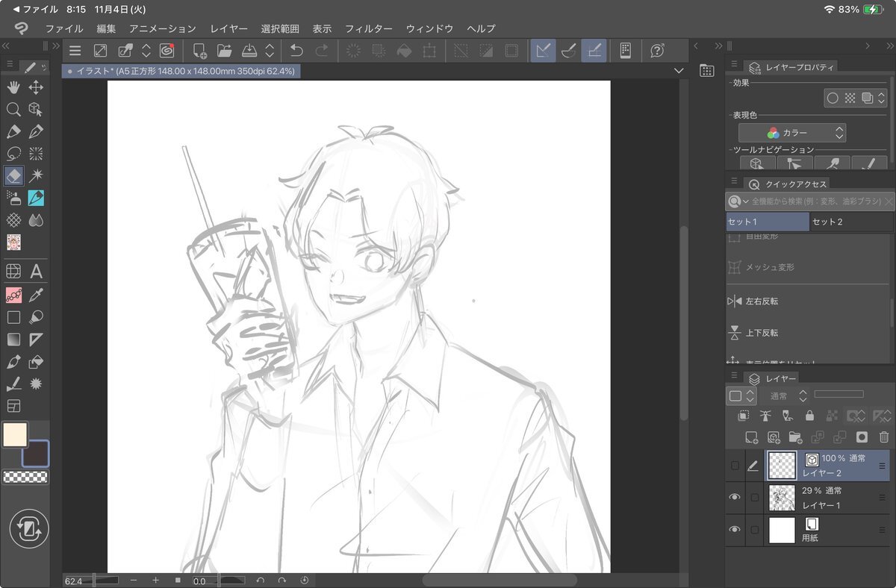Open the 表現色 カラー dropdown

tap(792, 133)
